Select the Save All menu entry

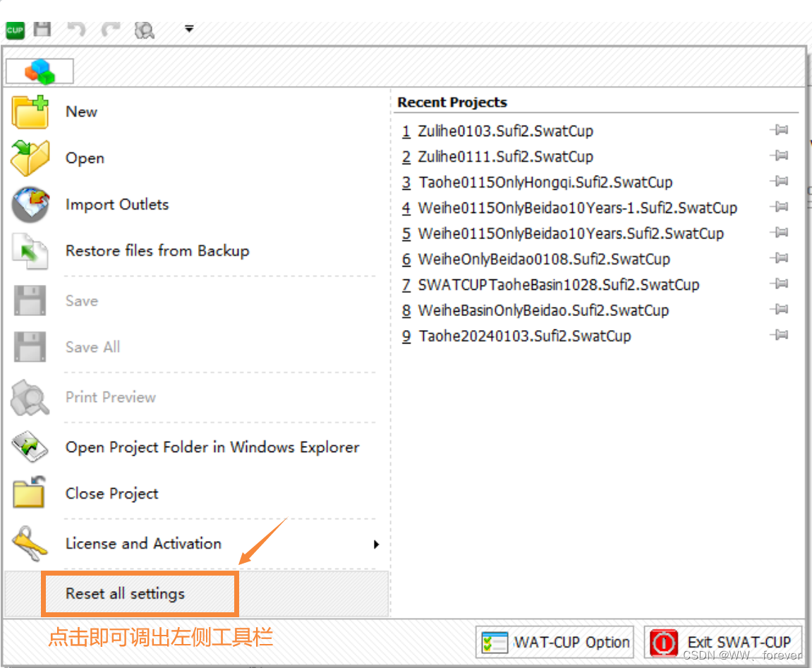[x=92, y=347]
